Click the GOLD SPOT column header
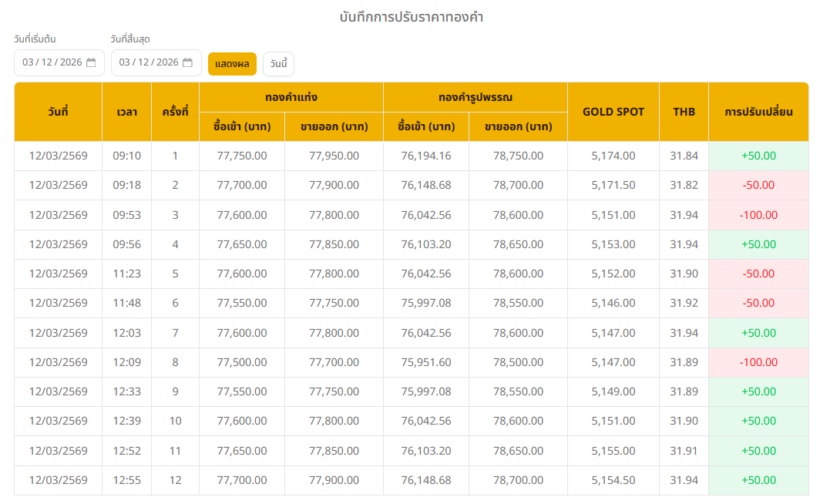820x504 pixels. tap(613, 112)
